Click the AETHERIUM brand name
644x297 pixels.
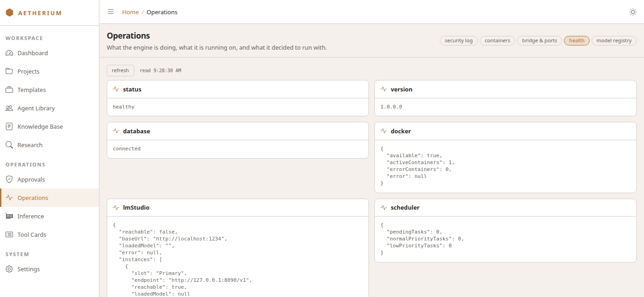[40, 13]
